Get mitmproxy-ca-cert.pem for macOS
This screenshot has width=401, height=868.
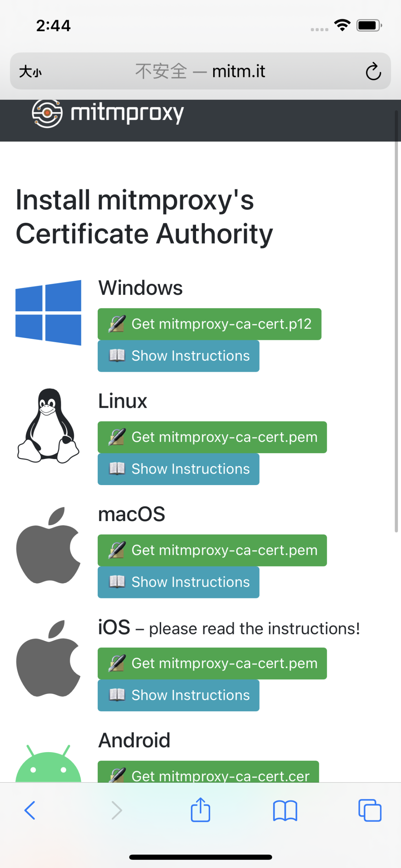[x=212, y=550]
